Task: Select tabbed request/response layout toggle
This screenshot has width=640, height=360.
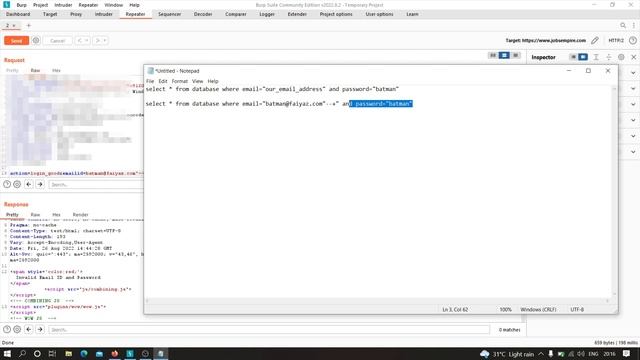Action: (516, 55)
